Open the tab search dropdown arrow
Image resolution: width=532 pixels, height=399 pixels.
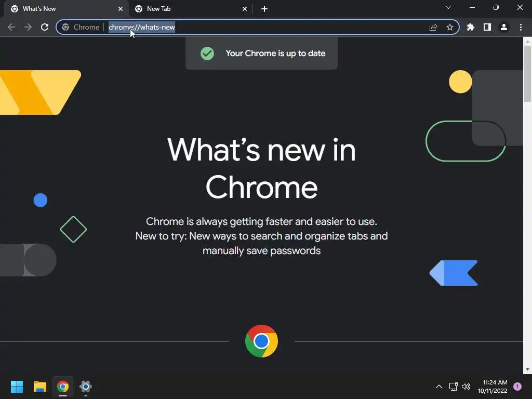[448, 7]
